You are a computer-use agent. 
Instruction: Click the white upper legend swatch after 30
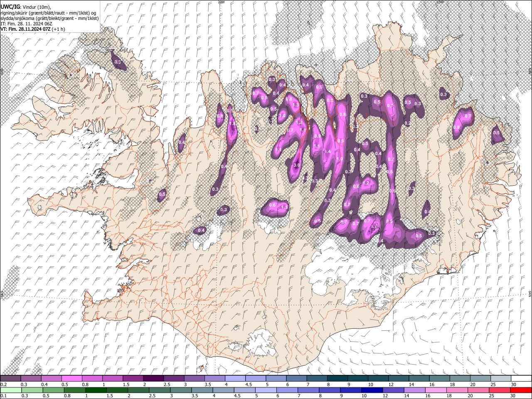click(521, 378)
